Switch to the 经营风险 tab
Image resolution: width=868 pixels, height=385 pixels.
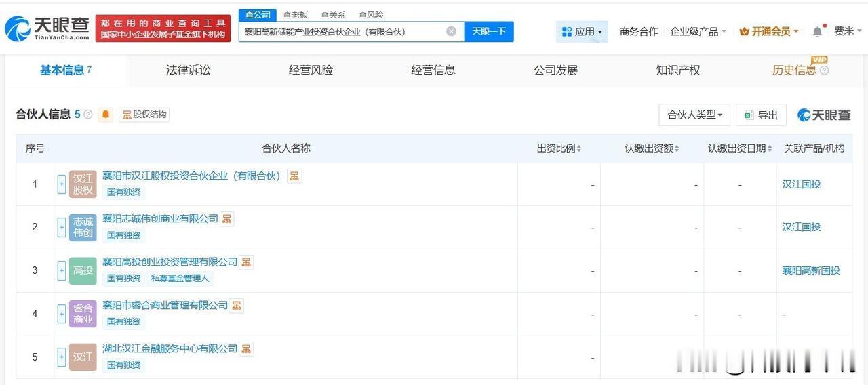[x=311, y=70]
